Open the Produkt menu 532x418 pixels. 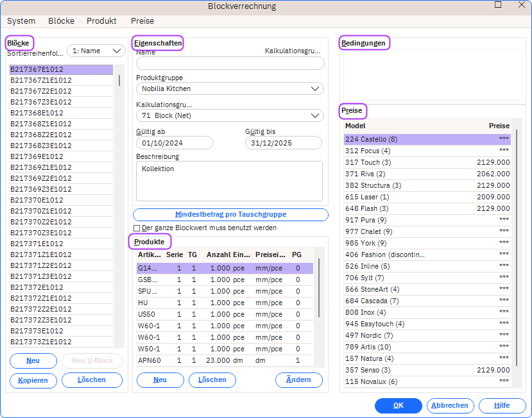click(x=101, y=21)
